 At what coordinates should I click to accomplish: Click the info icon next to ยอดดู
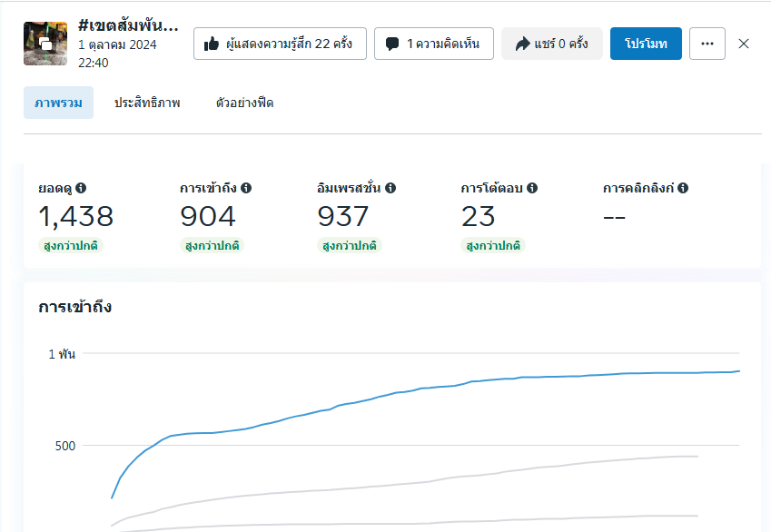coord(81,188)
